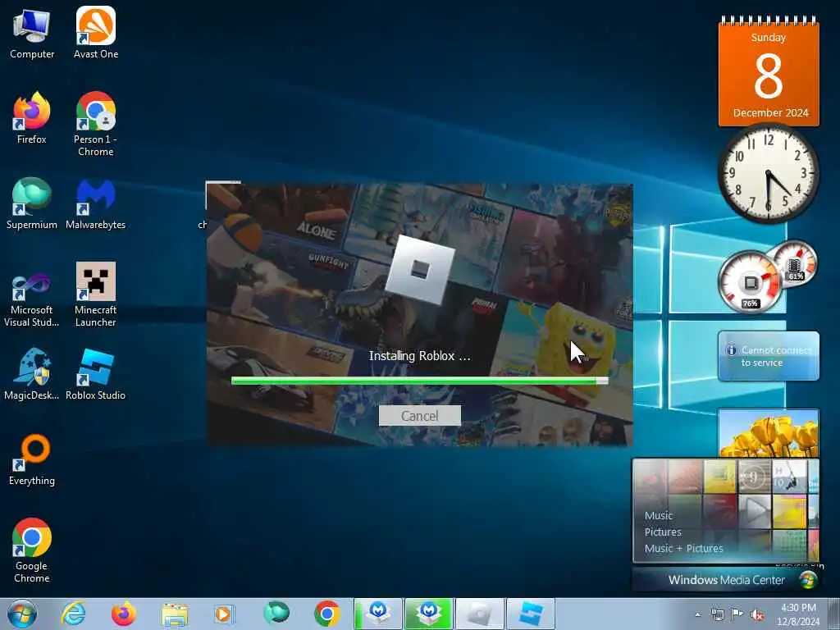Switch to Roblox Studio taskbar button

531,614
